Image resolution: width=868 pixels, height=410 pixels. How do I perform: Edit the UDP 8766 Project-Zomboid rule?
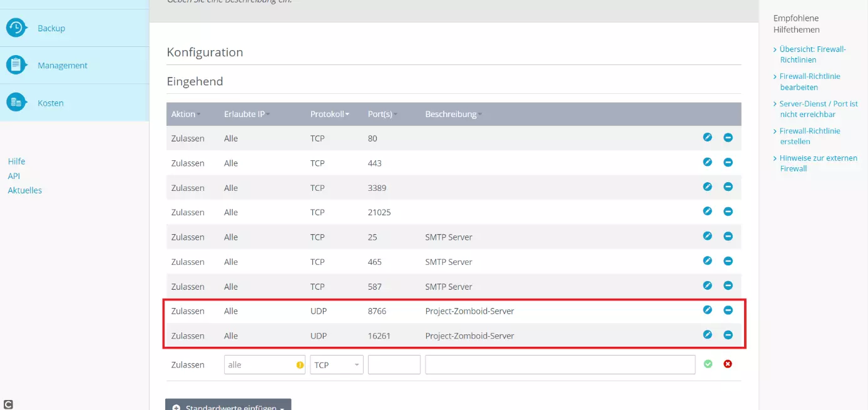point(707,310)
